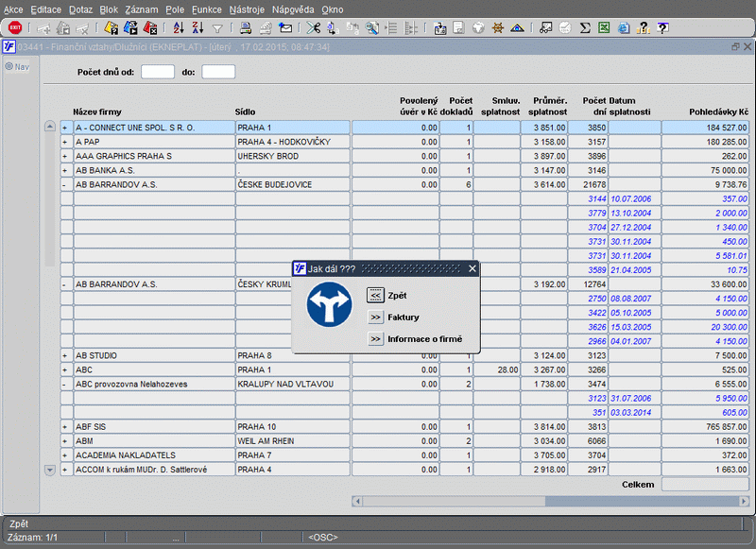Open the Nástroje menu
Viewport: 756px width, 549px height.
click(247, 9)
